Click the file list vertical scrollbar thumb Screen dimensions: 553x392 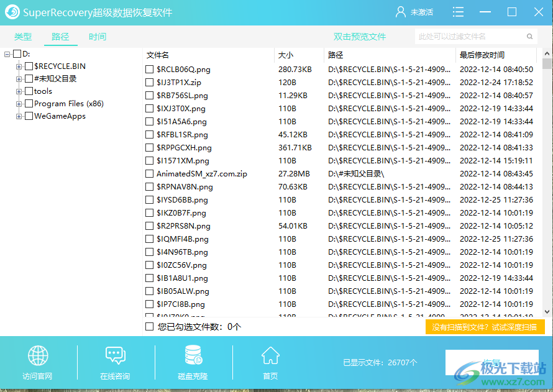point(547,64)
